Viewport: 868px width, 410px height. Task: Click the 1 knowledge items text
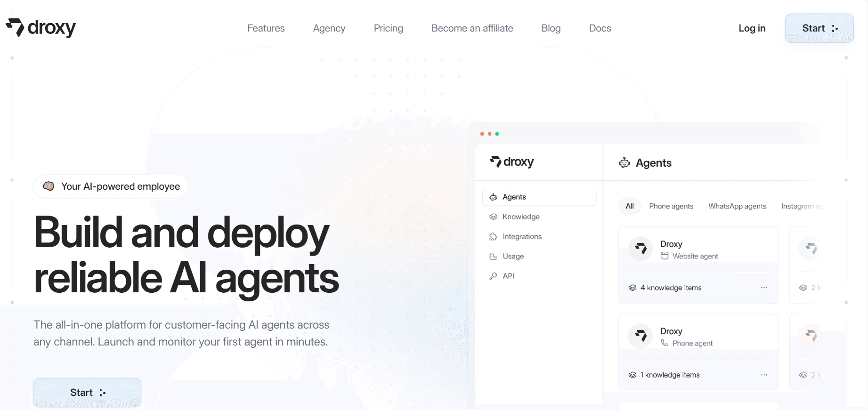coord(670,375)
